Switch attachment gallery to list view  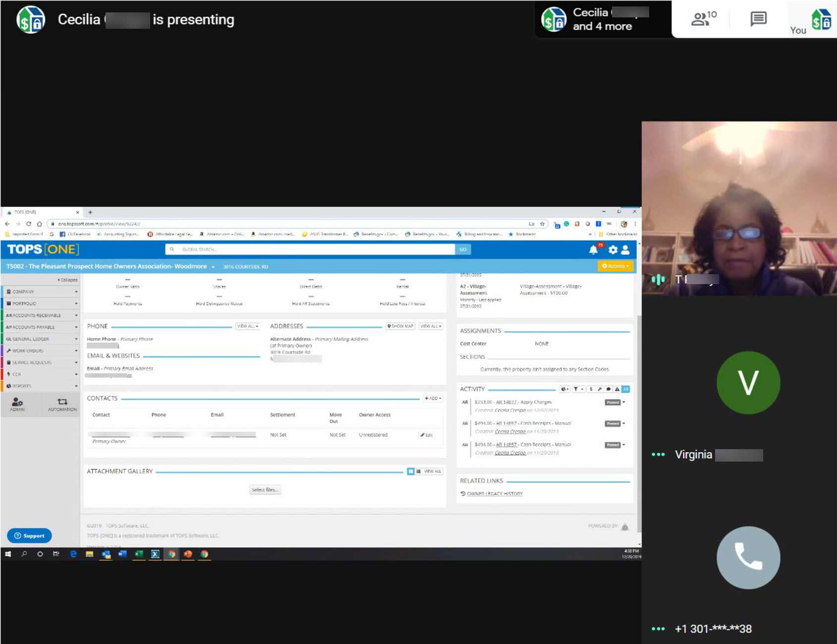[x=419, y=471]
